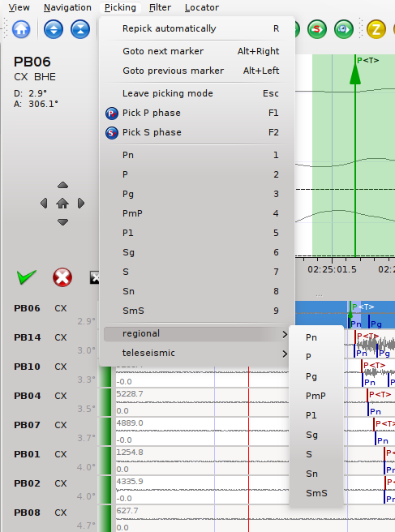This screenshot has width=395, height=532.
Task: Expand the regional submenu
Action: [197, 334]
